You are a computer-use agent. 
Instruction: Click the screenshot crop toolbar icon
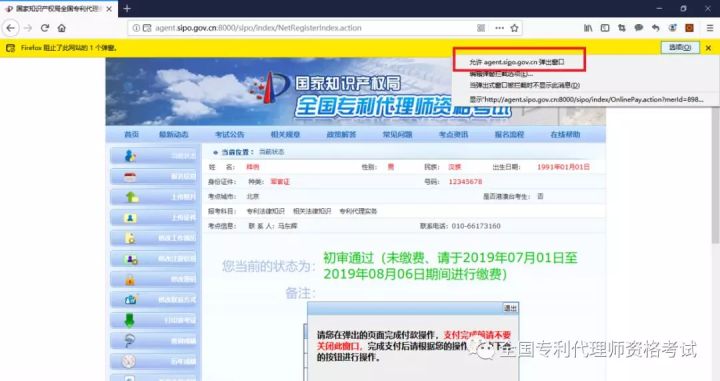click(622, 28)
